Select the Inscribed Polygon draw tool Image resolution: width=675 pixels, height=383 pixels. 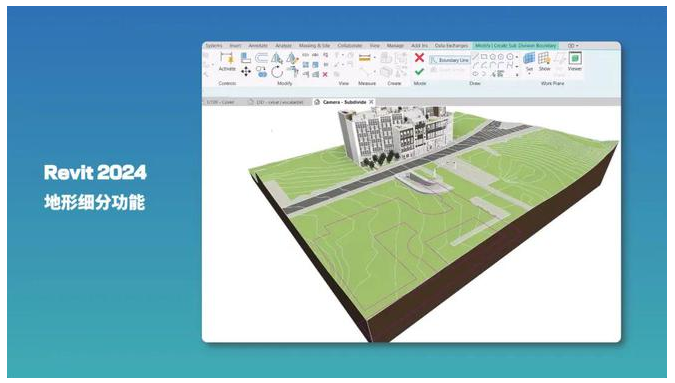point(492,57)
